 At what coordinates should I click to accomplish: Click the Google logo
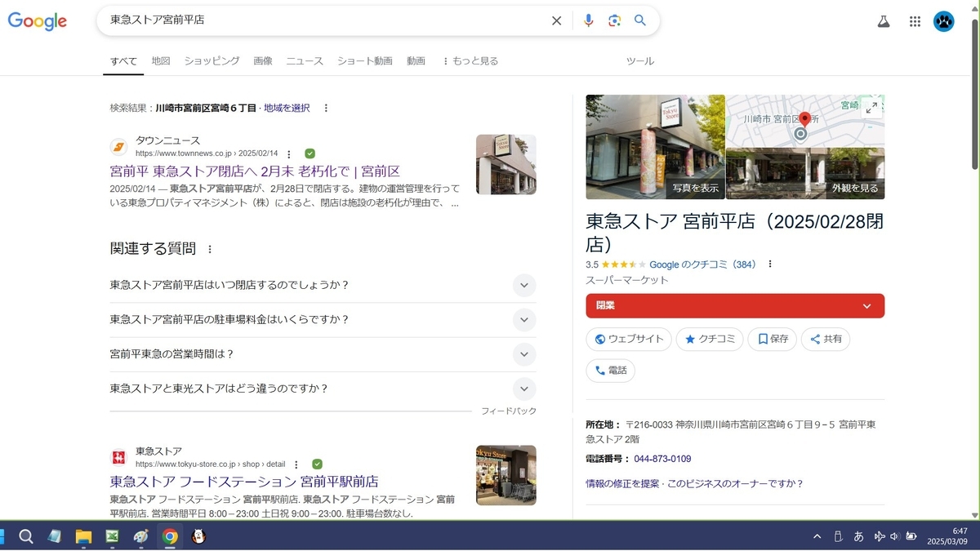point(38,21)
